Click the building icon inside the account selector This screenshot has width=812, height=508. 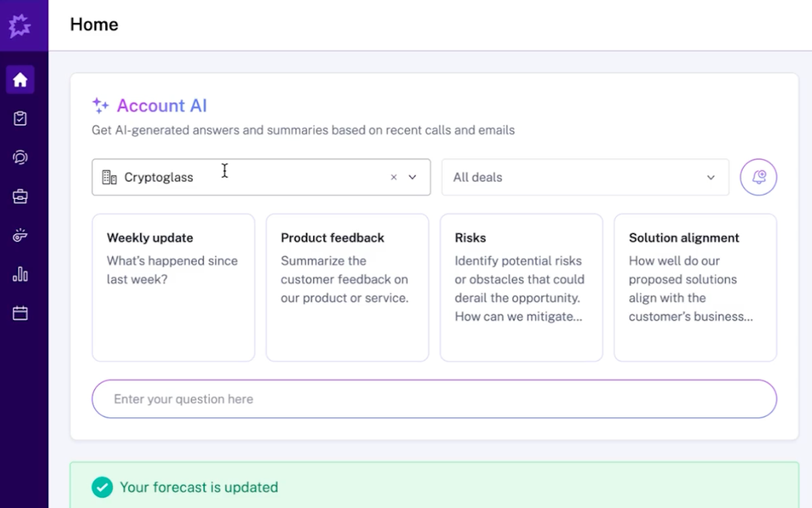click(x=111, y=177)
